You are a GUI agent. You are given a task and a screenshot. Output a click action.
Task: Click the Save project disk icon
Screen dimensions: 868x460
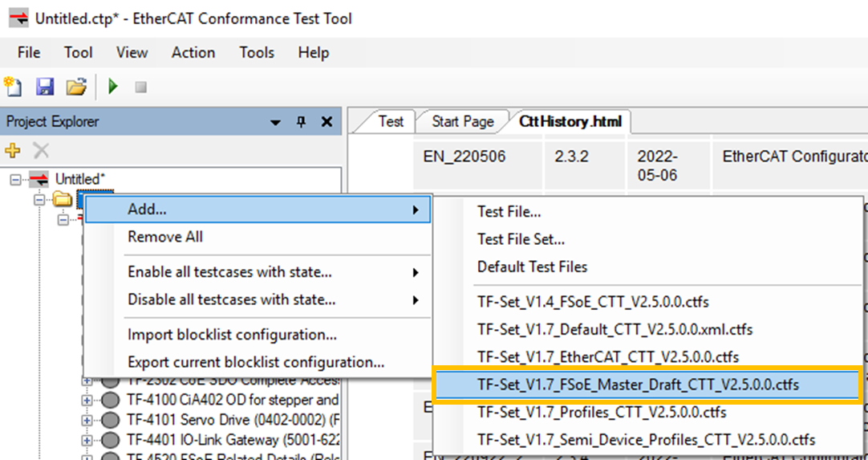(45, 87)
